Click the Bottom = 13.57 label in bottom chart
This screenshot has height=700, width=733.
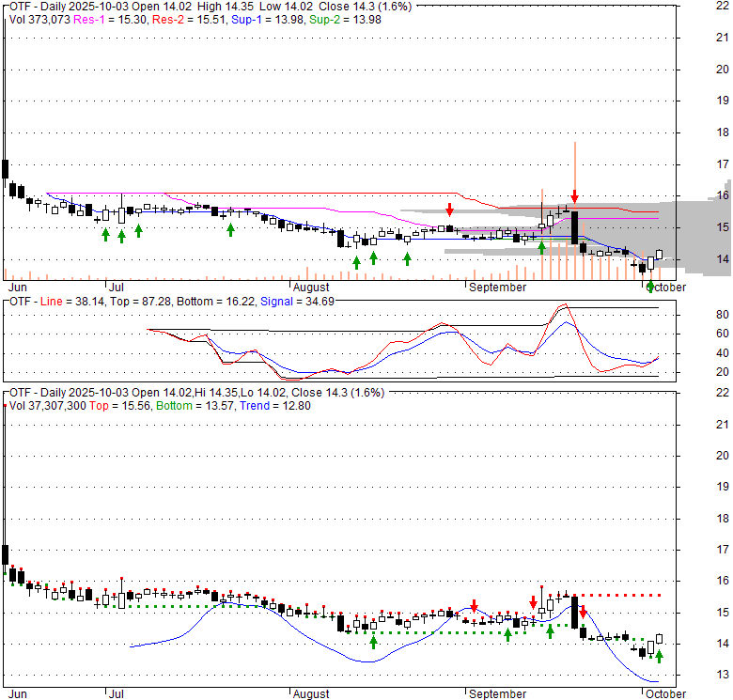pos(195,406)
